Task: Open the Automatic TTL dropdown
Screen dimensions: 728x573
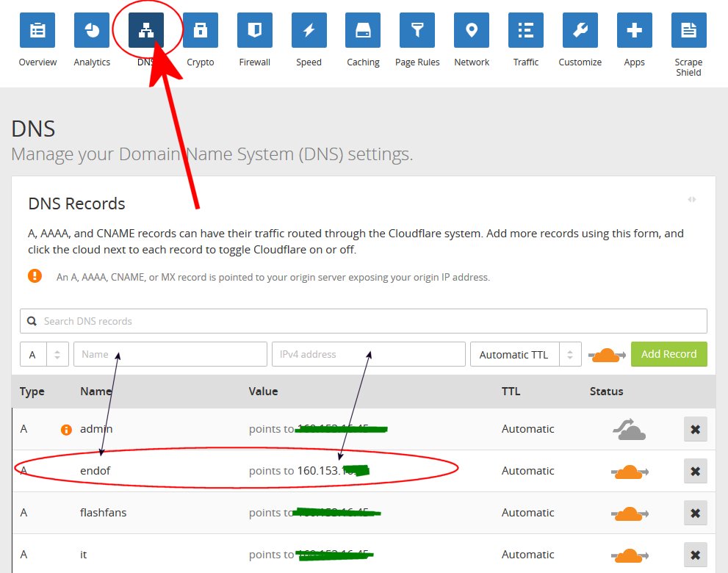Action: tap(525, 354)
